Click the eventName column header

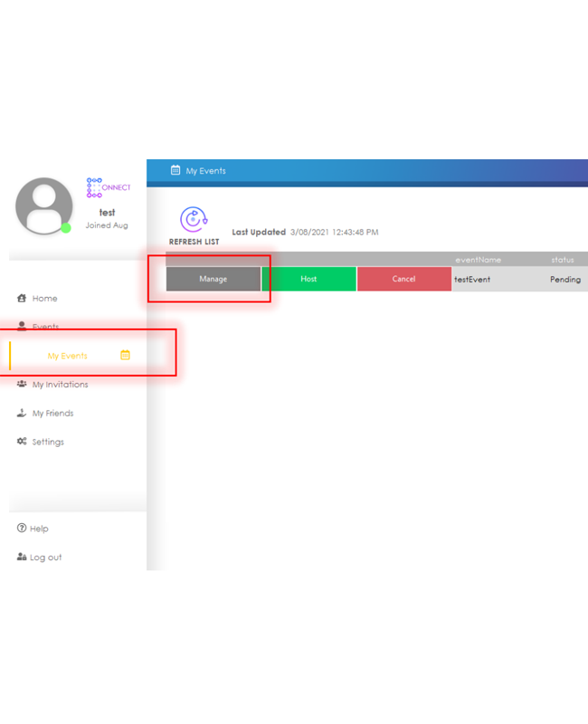pos(478,260)
